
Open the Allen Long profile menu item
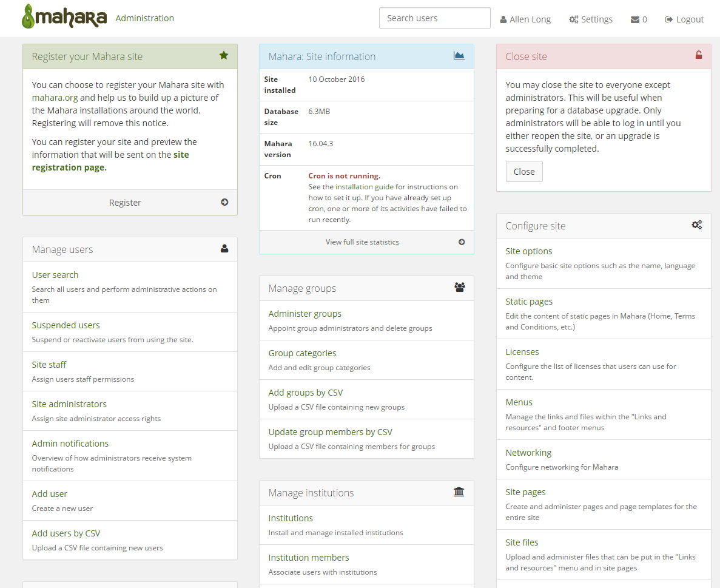tap(525, 19)
